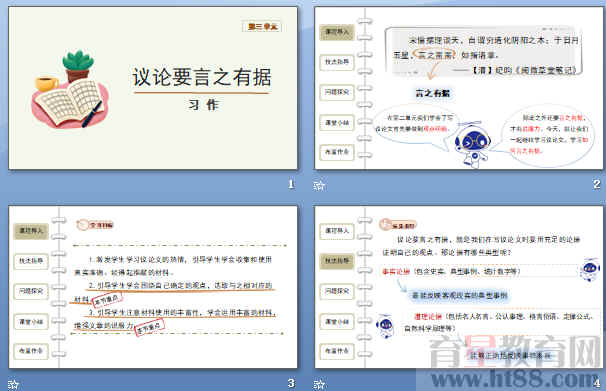
Task: Click the blue highlighted example box in slide 4
Action: [x=460, y=296]
